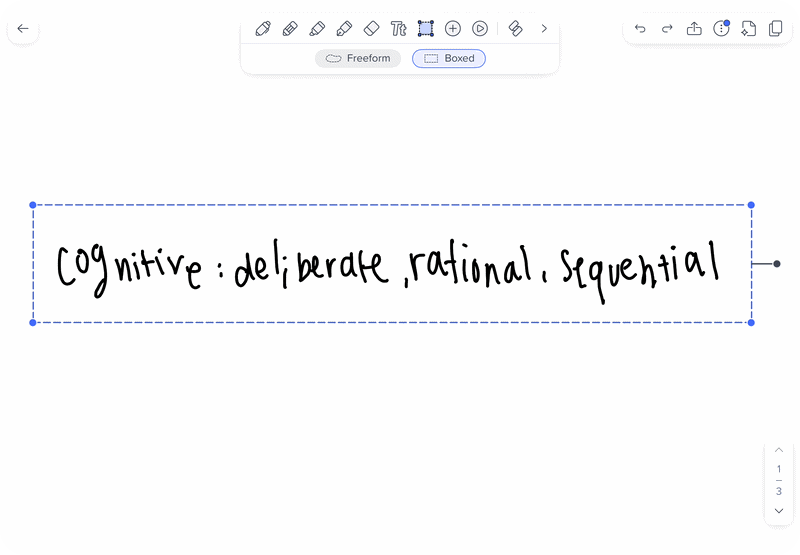Viewport: 800px width, 555px height.
Task: Go to previous page with up chevron
Action: tap(779, 450)
